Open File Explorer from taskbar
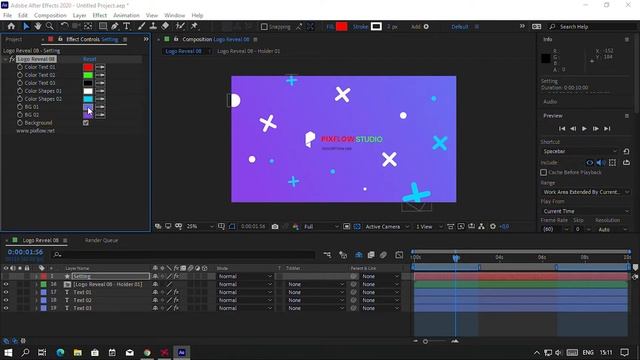 pos(78,352)
